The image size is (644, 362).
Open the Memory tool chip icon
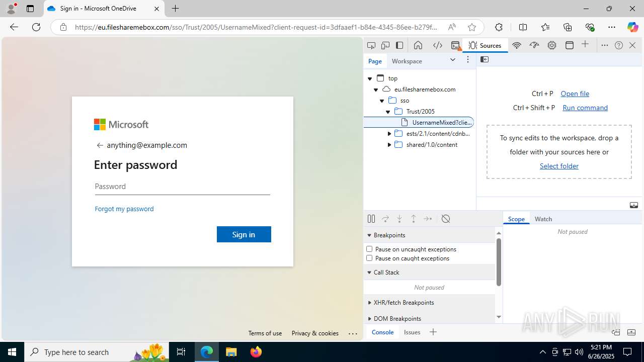pos(552,45)
